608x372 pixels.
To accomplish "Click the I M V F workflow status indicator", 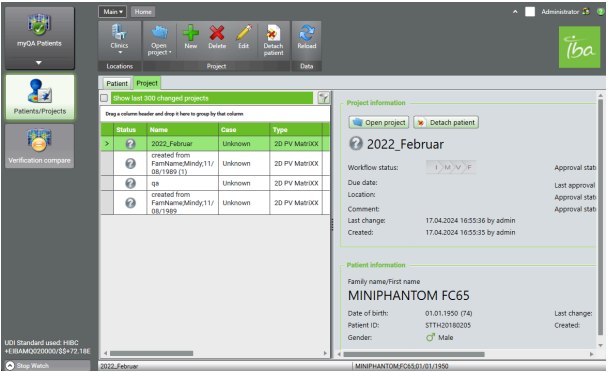I will pyautogui.click(x=451, y=167).
